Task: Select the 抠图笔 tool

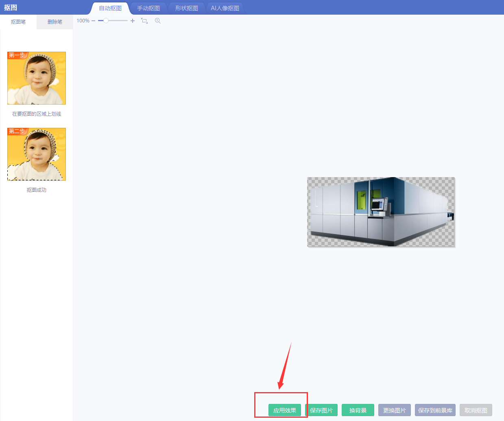Action: 18,22
